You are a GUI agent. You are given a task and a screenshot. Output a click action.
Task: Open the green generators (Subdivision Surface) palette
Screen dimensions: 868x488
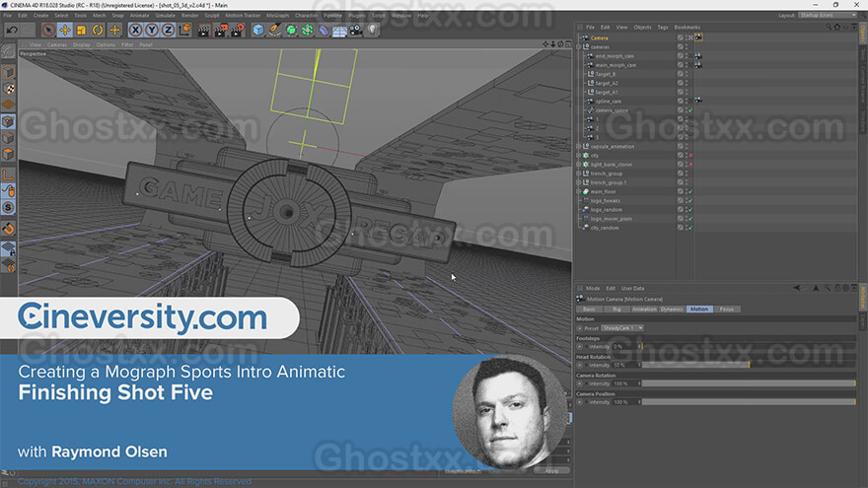coord(291,30)
